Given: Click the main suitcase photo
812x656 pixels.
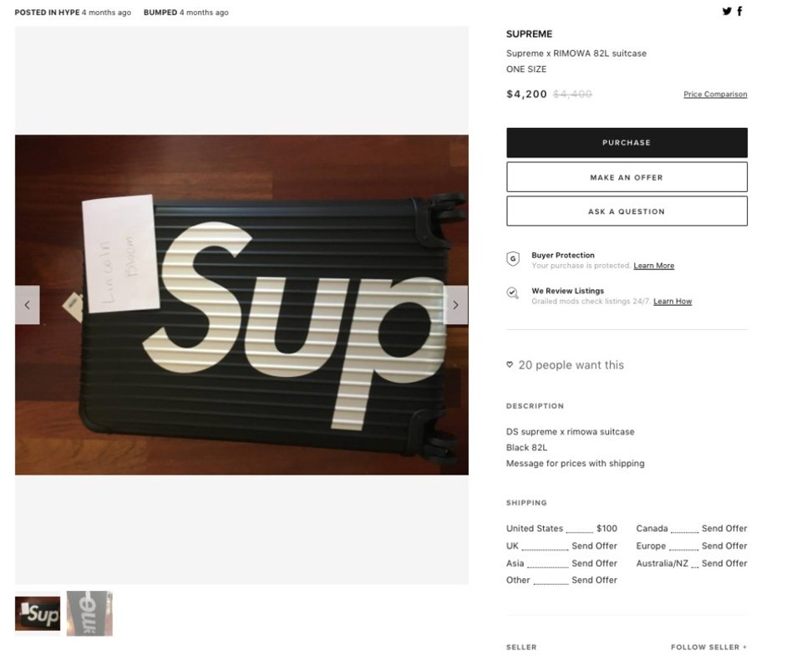Looking at the screenshot, I should [x=241, y=305].
